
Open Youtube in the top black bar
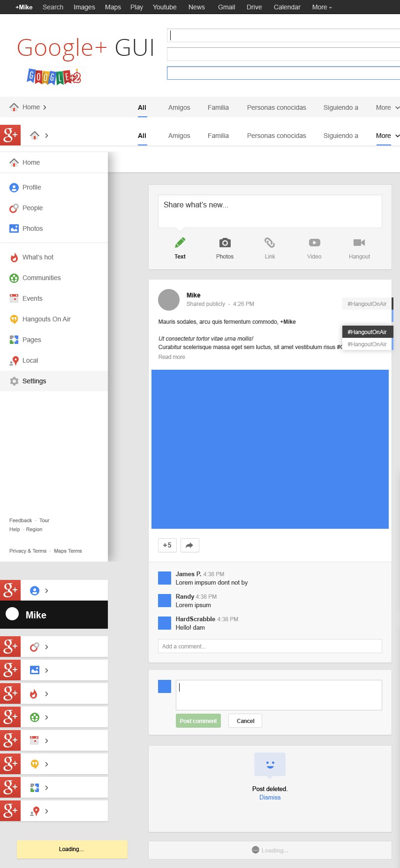[165, 7]
